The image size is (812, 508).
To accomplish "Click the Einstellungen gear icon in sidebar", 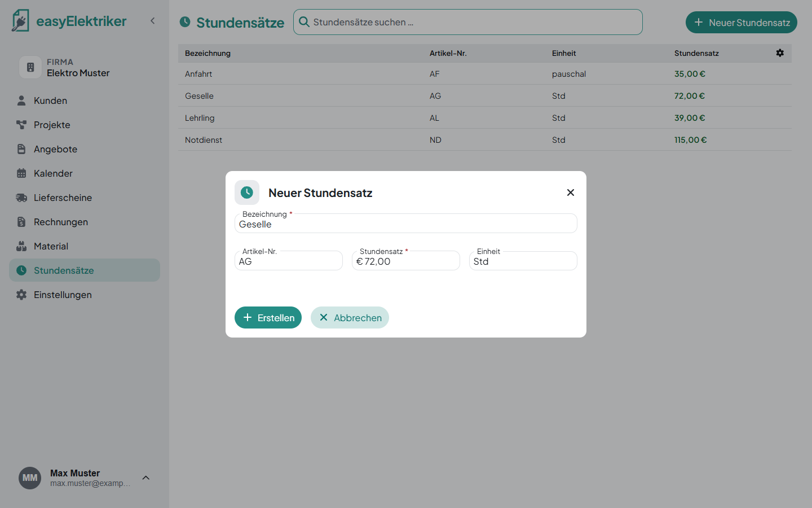I will point(21,295).
